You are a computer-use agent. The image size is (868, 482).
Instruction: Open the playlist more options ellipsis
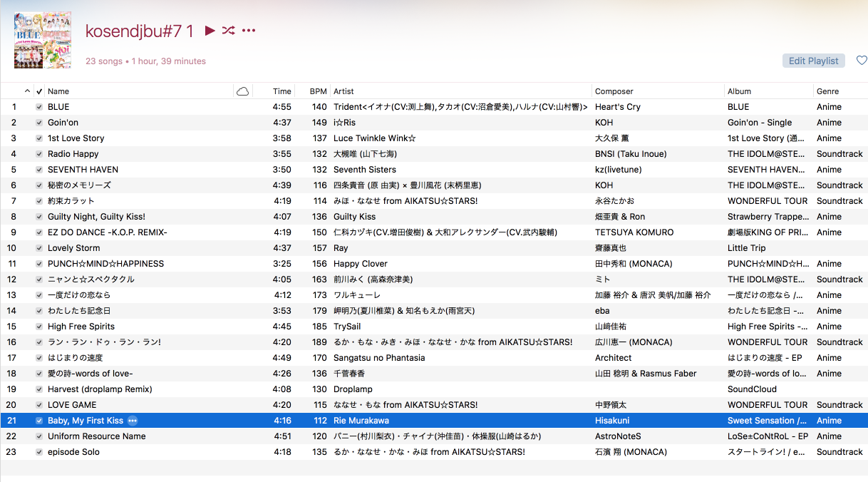(x=248, y=31)
